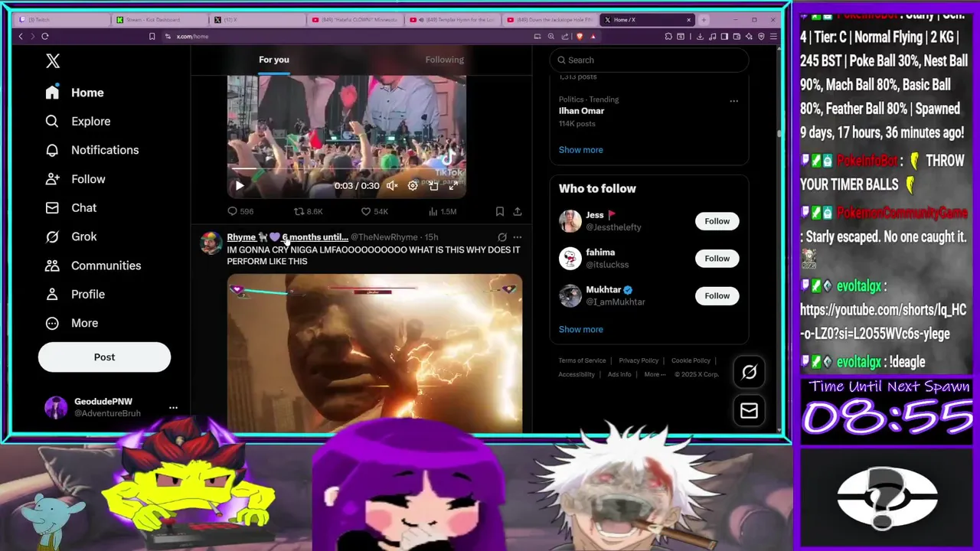Open fahima @itsluckss profile
This screenshot has height=551, width=980.
pos(607,265)
